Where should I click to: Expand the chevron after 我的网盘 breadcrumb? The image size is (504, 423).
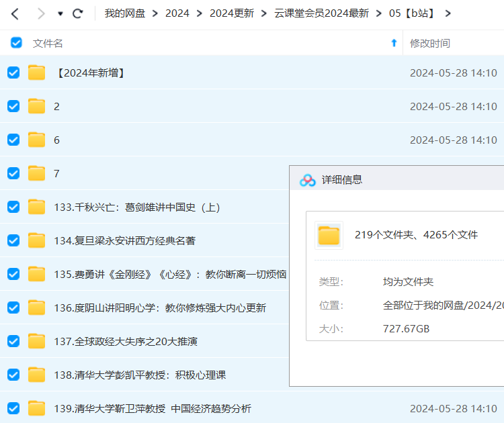155,13
